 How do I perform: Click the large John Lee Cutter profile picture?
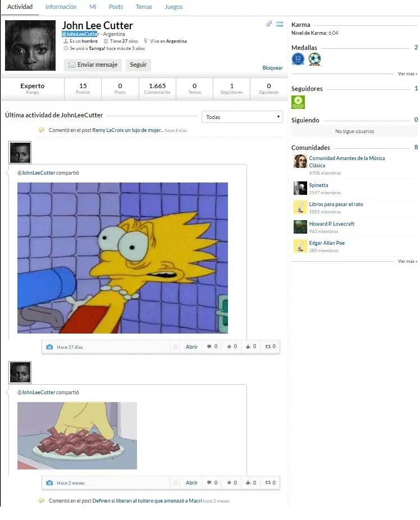[30, 45]
